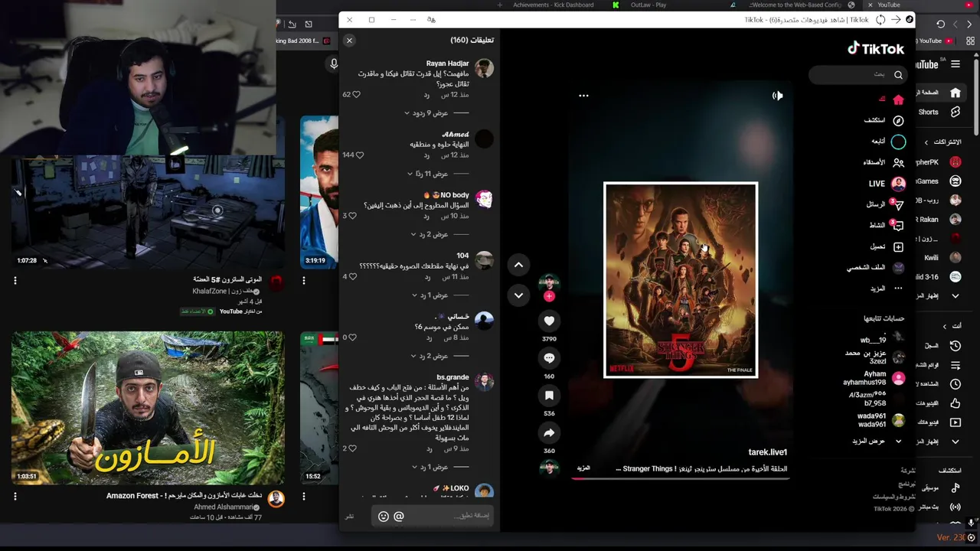
Task: Open the translate icon in popup title bar
Action: coord(431,20)
